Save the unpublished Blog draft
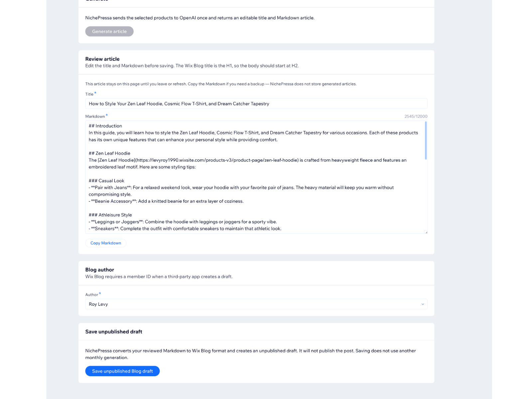 pyautogui.click(x=122, y=371)
